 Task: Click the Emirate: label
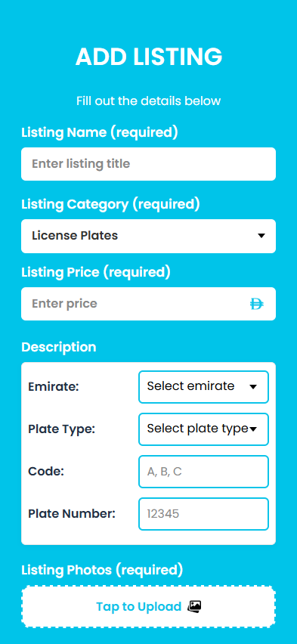coord(54,387)
